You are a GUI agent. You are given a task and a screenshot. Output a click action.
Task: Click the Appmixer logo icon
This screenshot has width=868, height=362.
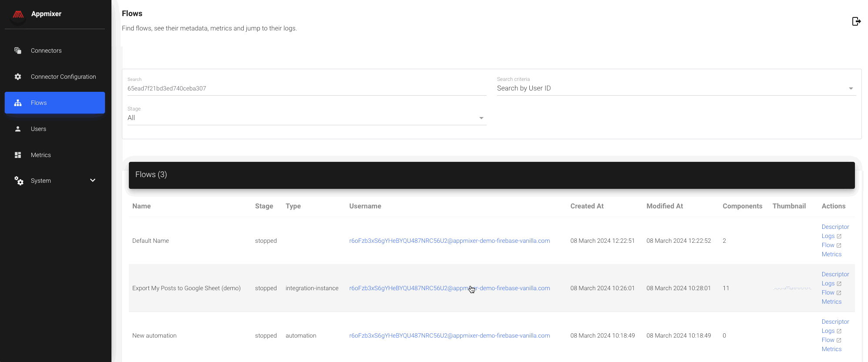[x=18, y=14]
